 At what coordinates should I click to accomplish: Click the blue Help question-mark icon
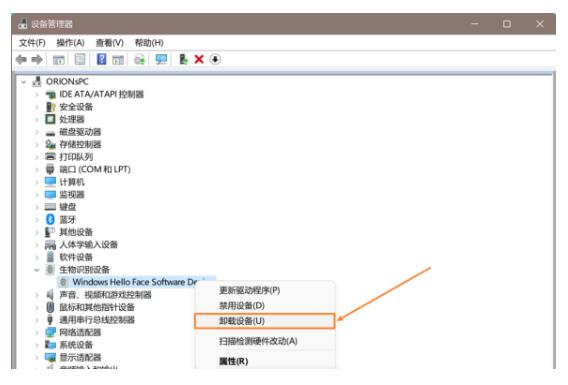click(x=102, y=59)
